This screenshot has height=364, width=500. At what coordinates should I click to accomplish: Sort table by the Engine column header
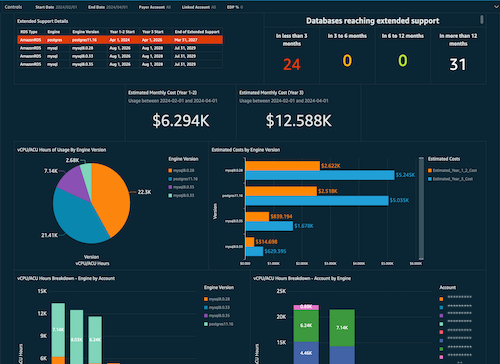(x=54, y=32)
